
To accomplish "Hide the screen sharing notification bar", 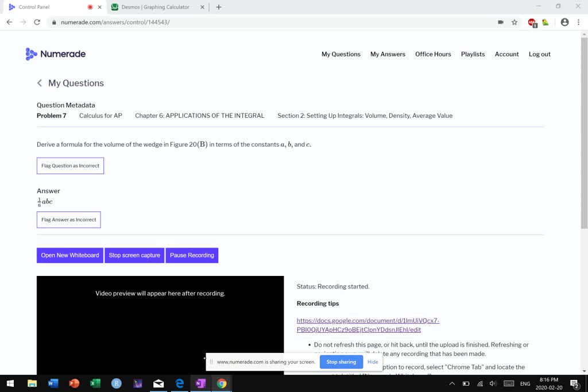I will (x=373, y=362).
